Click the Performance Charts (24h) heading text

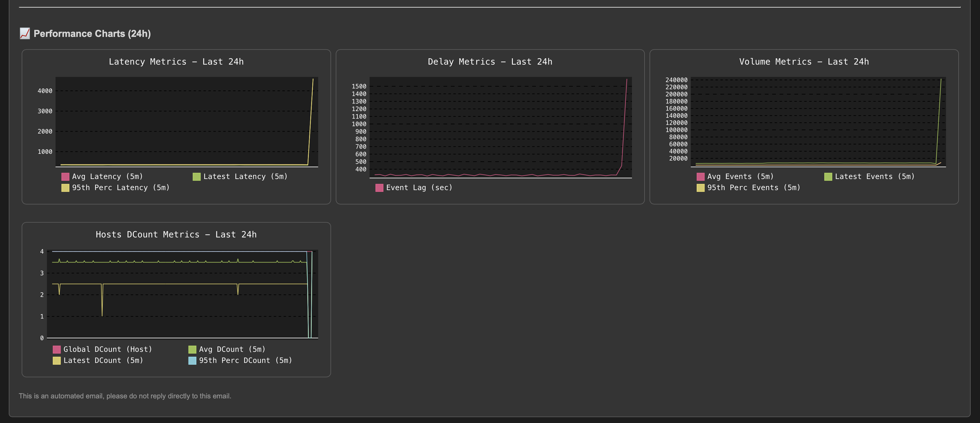[x=92, y=33]
